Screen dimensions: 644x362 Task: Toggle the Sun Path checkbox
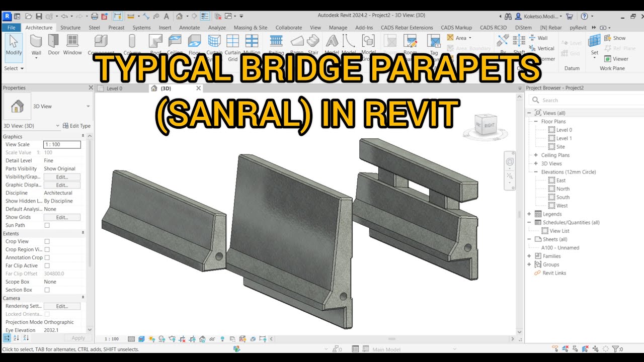[x=47, y=225]
